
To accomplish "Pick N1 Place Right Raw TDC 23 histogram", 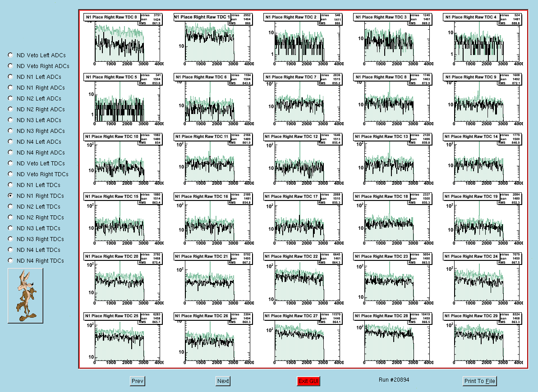I will [x=393, y=279].
